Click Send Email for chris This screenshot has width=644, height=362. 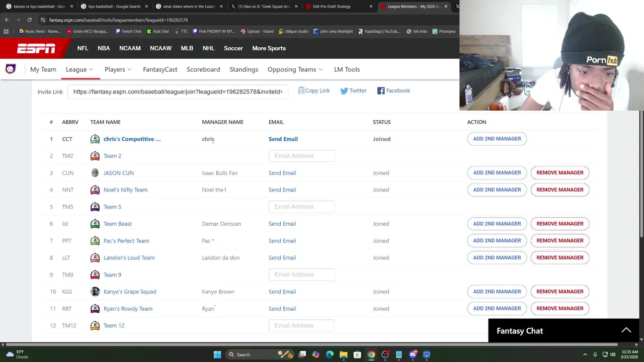(283, 139)
